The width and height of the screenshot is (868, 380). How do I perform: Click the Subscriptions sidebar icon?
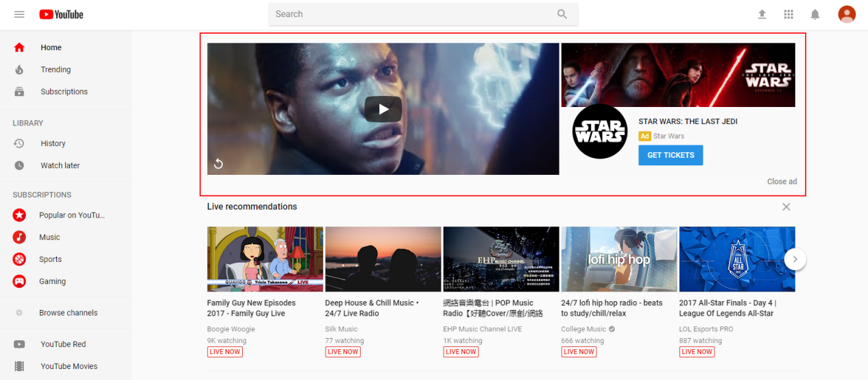tap(19, 91)
